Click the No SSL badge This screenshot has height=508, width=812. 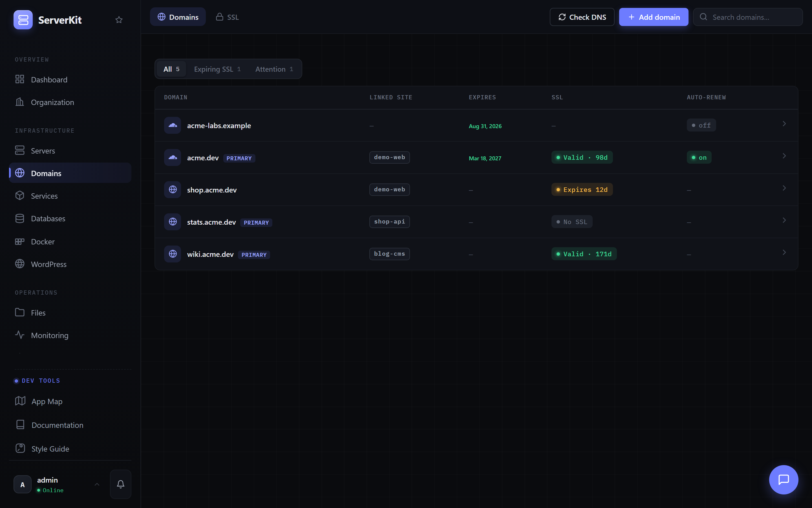(572, 222)
